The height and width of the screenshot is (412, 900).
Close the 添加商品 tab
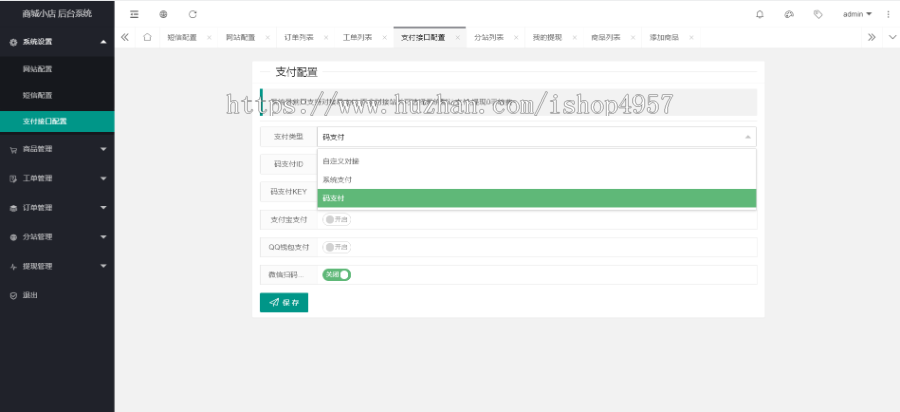pyautogui.click(x=691, y=38)
